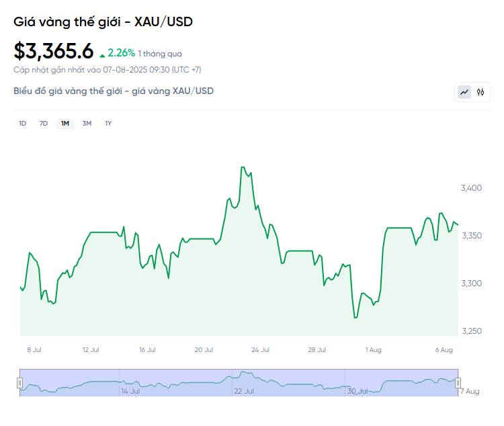The width and height of the screenshot is (504, 426).
Task: Click the 24 Jul x-axis date label
Action: [260, 350]
